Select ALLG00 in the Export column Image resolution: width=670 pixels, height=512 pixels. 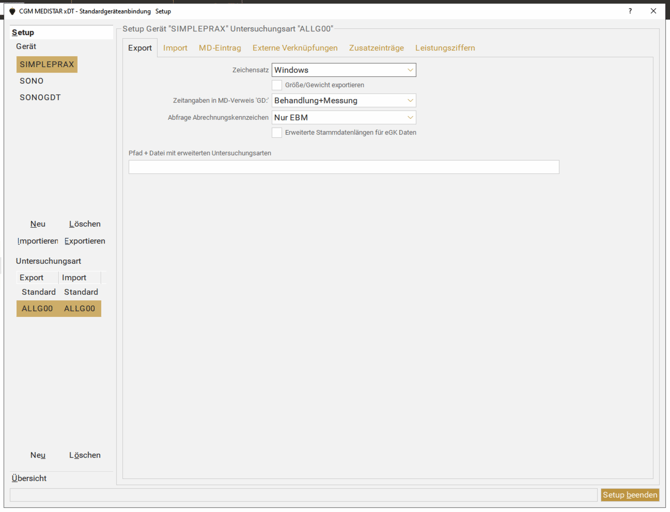pyautogui.click(x=37, y=309)
